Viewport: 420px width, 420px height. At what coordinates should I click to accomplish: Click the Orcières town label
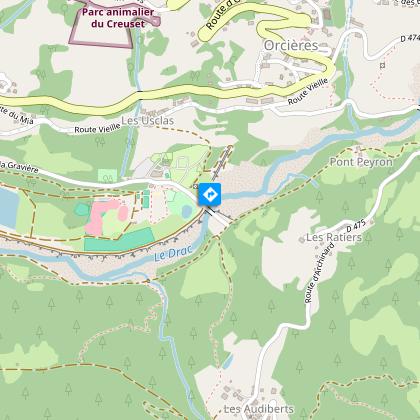pos(291,46)
